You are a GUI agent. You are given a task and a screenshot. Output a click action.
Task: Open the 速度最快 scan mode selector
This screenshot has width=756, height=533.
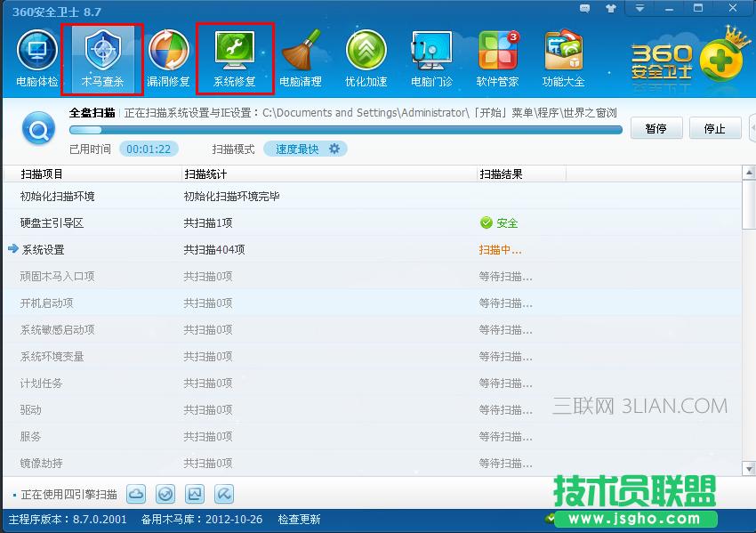pos(305,149)
